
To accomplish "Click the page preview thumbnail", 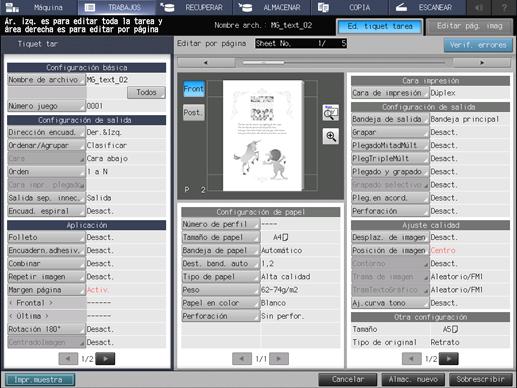I will 263,135.
